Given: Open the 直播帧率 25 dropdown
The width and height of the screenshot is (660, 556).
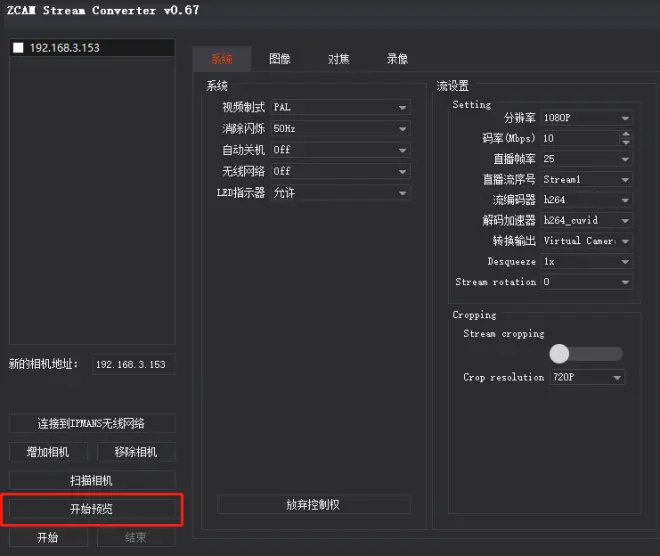Looking at the screenshot, I should [x=586, y=159].
